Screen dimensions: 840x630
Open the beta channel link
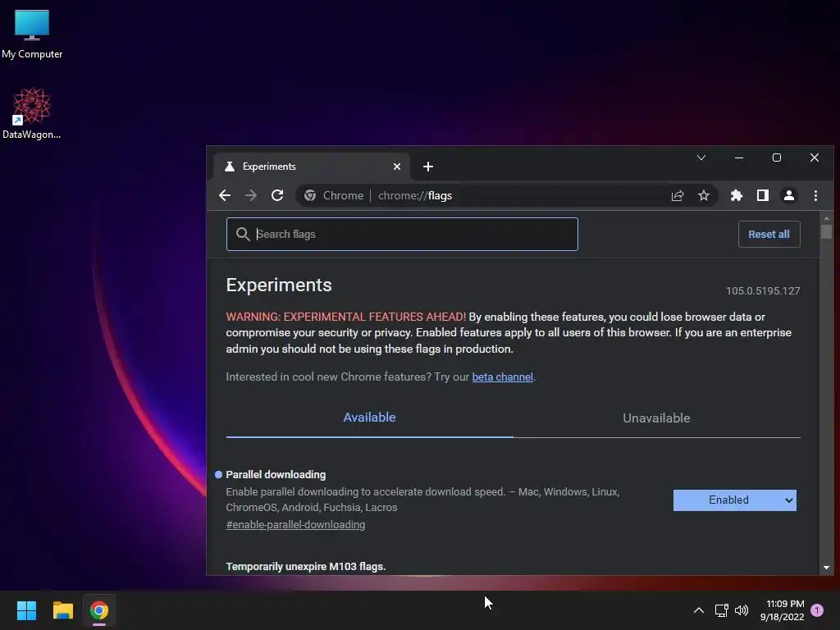(x=503, y=377)
